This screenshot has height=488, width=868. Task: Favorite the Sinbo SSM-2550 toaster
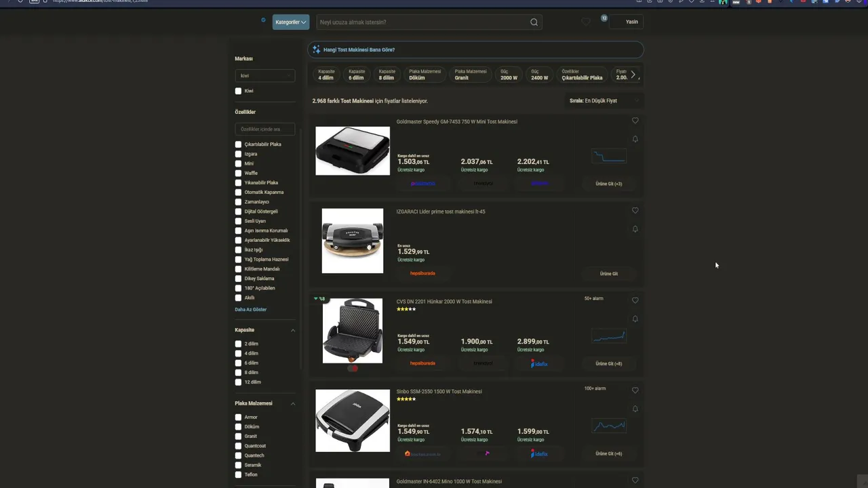pyautogui.click(x=635, y=390)
